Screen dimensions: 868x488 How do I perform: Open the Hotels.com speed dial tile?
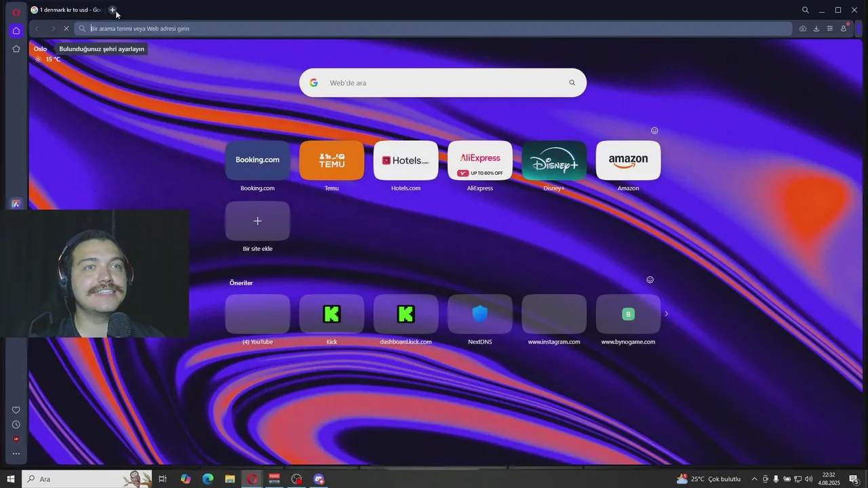(406, 161)
